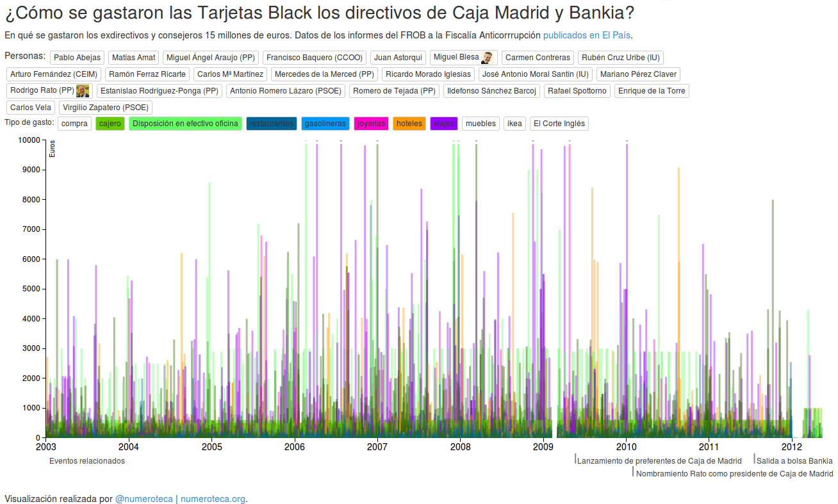Open the @numeroteca profile link
Image resolution: width=838 pixels, height=504 pixels.
click(144, 499)
